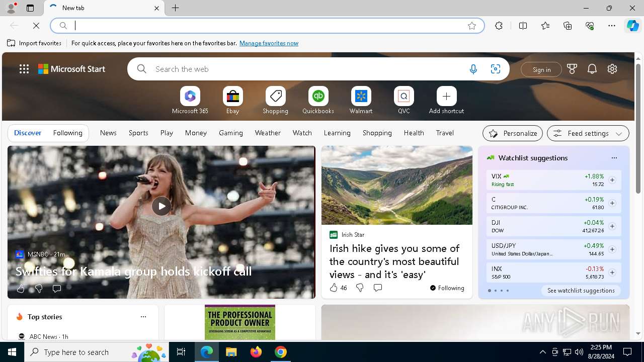Add Citigroup to watchlist
644x362 pixels.
click(612, 203)
